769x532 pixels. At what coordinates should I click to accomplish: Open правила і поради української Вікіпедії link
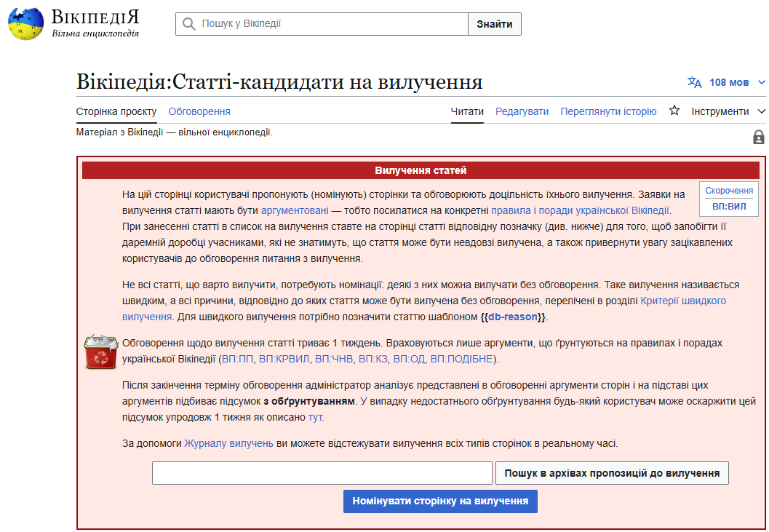tap(580, 210)
